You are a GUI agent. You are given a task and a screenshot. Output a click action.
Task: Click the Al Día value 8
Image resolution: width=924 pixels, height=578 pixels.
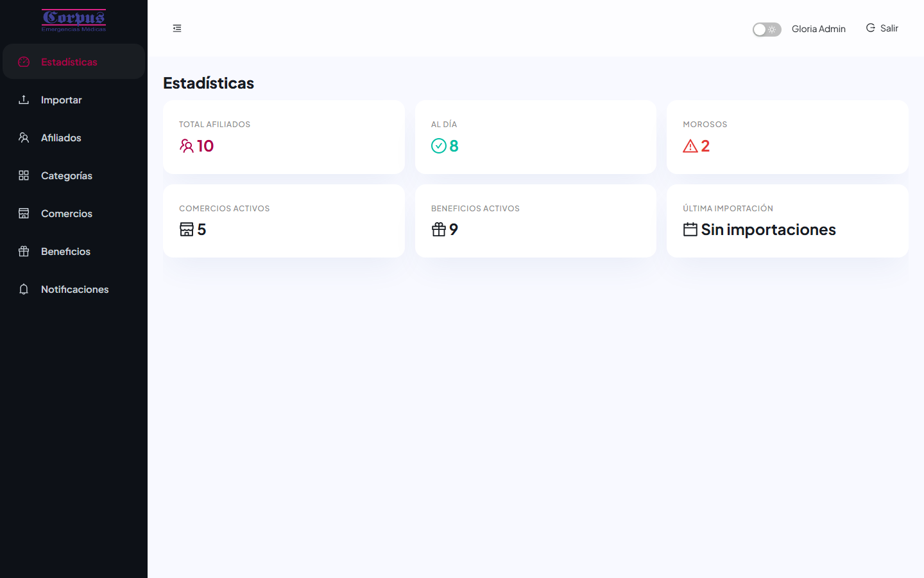tap(454, 146)
